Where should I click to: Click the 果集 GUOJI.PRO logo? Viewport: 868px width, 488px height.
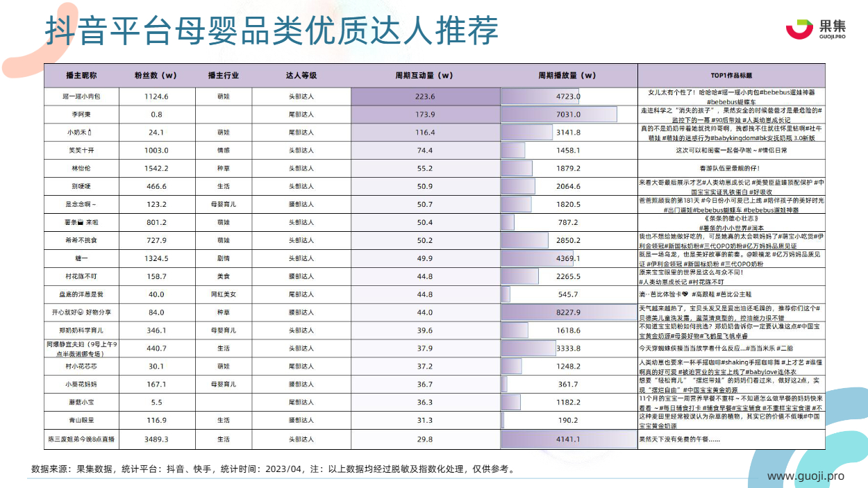pos(816,30)
